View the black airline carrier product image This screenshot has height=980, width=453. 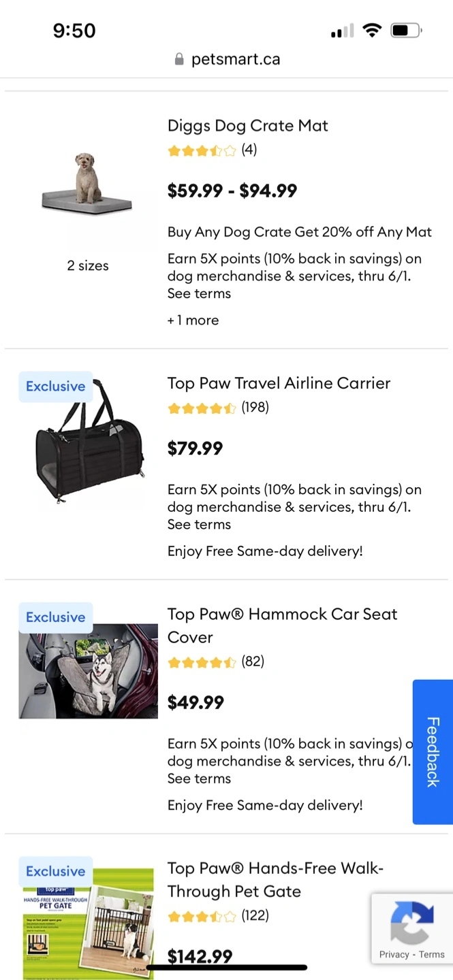click(88, 441)
